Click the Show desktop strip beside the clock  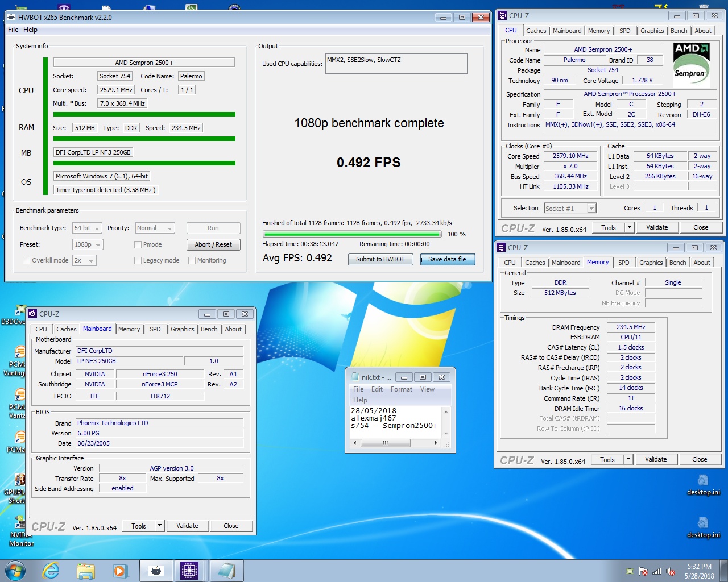tap(723, 571)
